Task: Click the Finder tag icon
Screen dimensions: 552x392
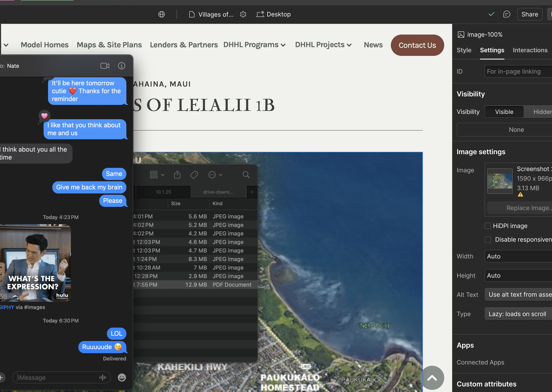Action: (194, 174)
